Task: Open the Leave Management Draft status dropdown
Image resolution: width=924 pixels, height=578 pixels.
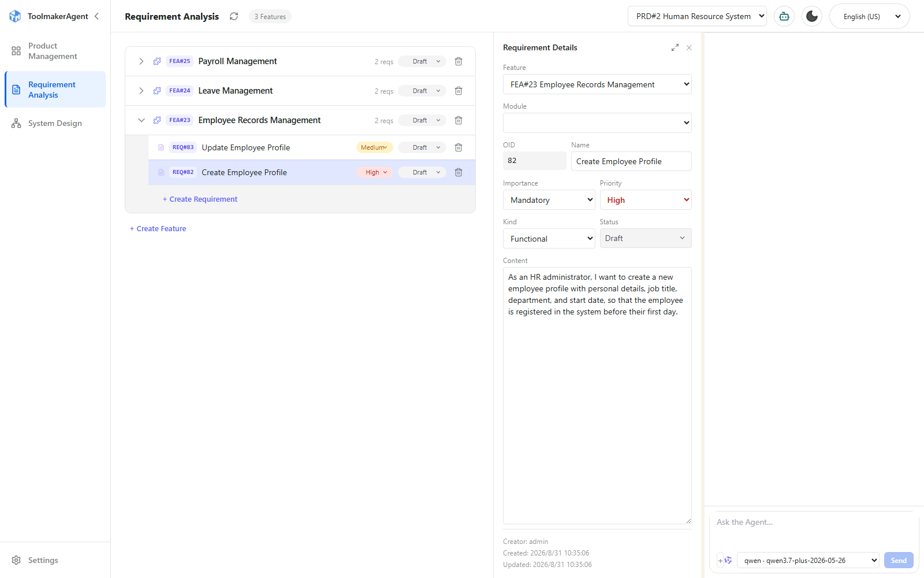Action: click(x=422, y=91)
